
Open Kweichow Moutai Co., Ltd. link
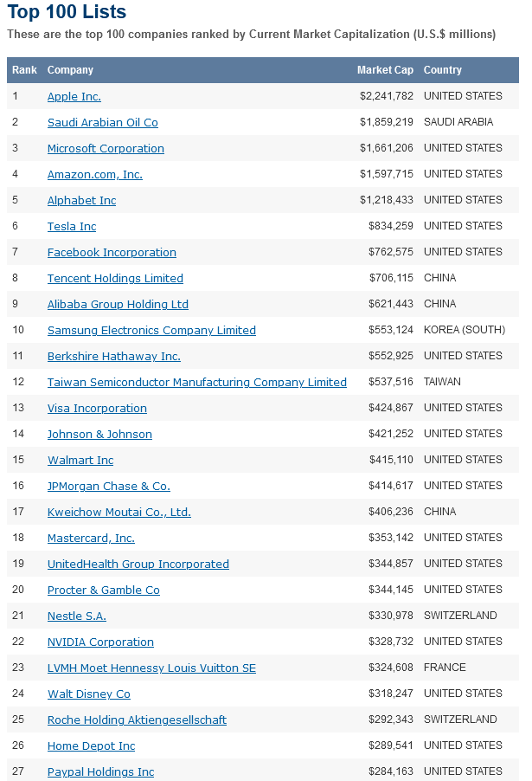point(119,512)
